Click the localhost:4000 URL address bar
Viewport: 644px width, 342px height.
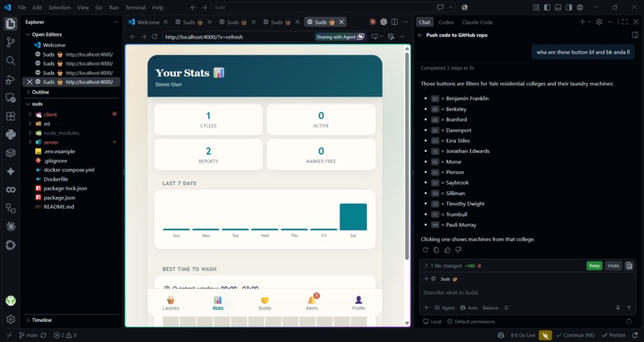point(238,37)
